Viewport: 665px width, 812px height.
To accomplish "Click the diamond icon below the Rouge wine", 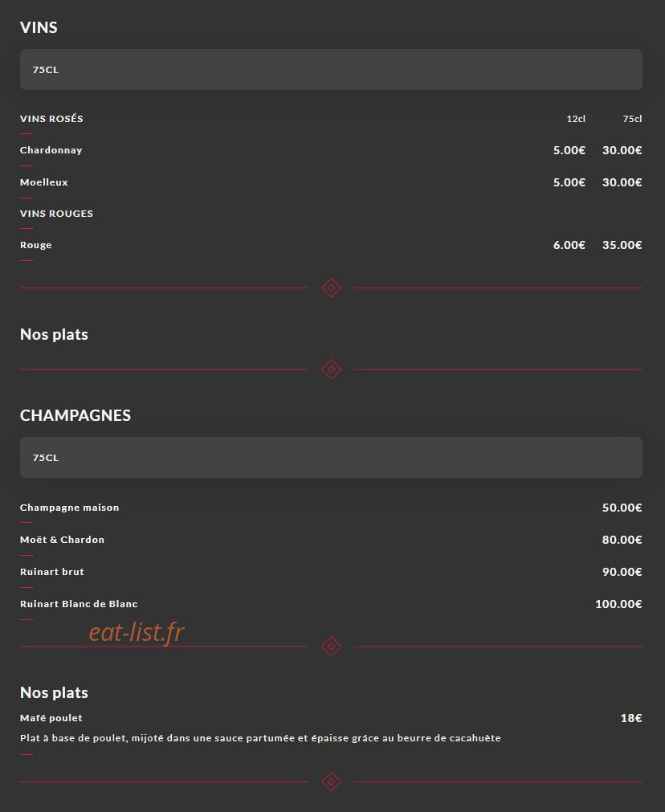I will [331, 288].
